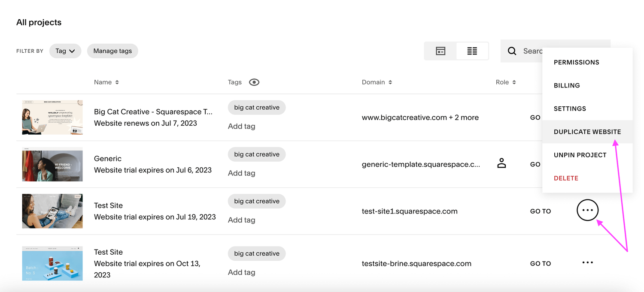Add a tag to the Generic project
The width and height of the screenshot is (644, 292).
pyautogui.click(x=241, y=173)
